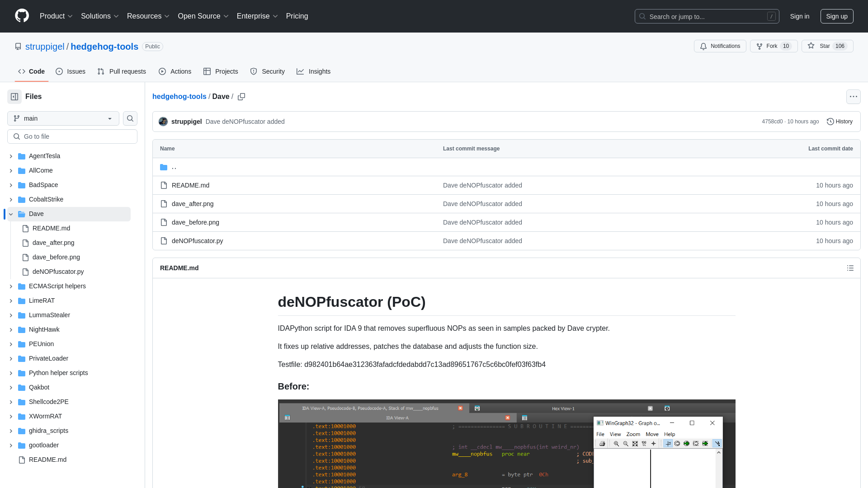Open the Product menu
The image size is (868, 488).
click(x=56, y=16)
